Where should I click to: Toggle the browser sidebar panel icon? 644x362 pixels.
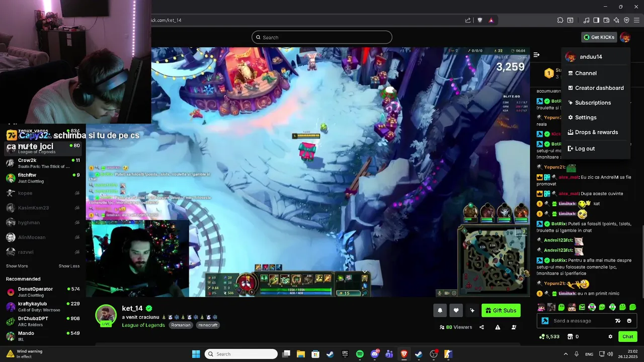click(596, 20)
